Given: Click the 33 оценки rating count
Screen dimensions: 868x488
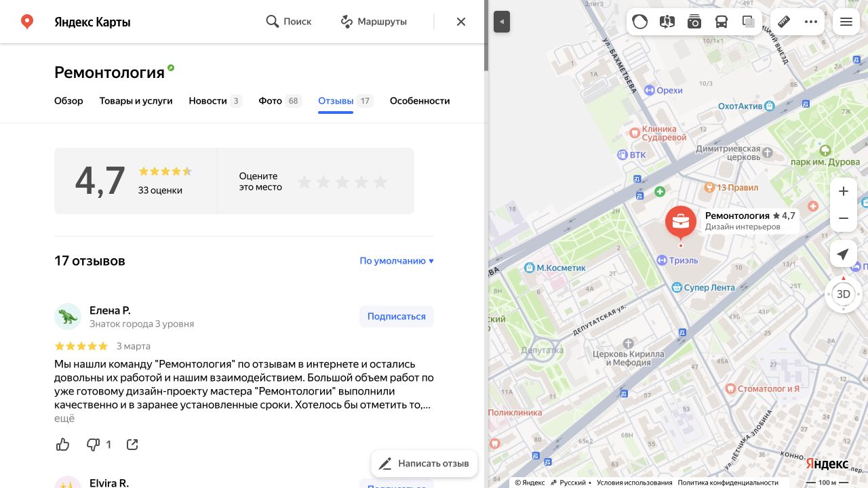Looking at the screenshot, I should [160, 190].
